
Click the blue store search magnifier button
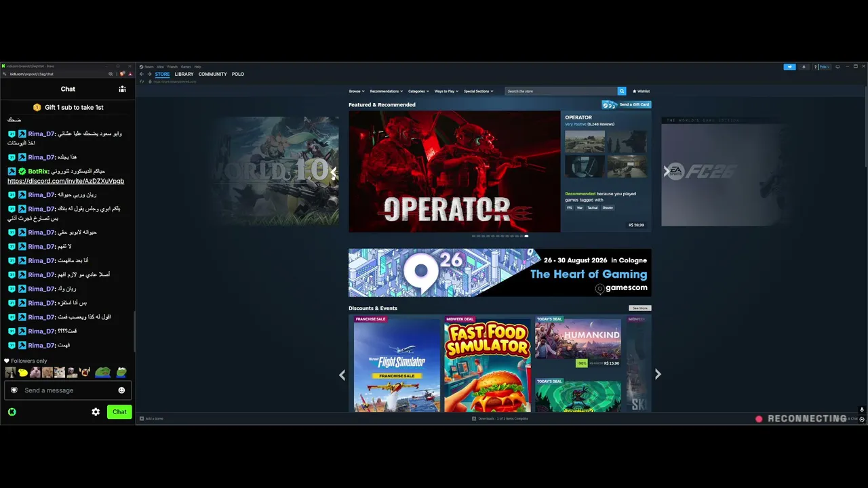[622, 91]
